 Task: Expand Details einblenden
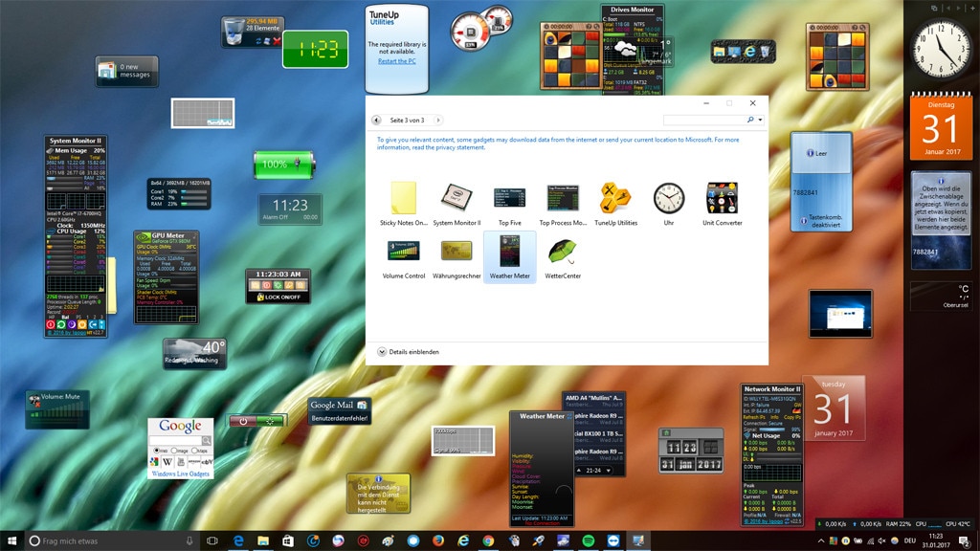408,352
